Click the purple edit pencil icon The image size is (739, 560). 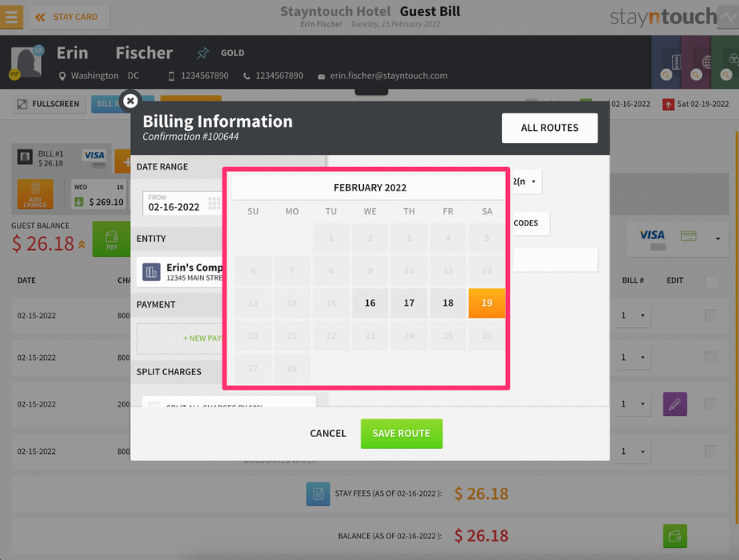[x=675, y=404]
